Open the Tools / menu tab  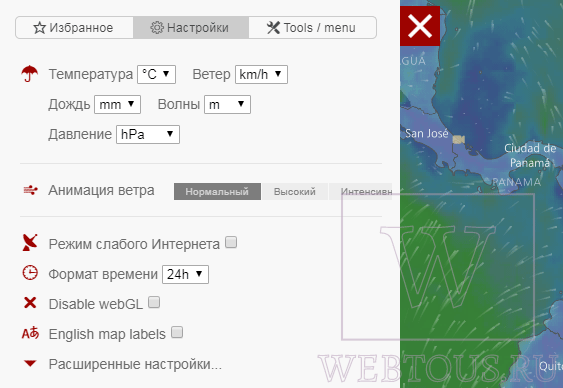pyautogui.click(x=312, y=28)
